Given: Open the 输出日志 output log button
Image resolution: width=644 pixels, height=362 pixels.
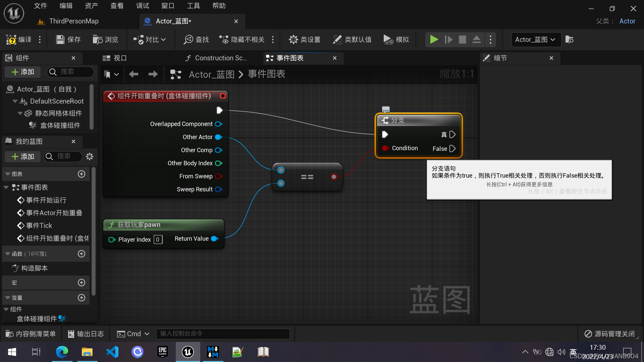Looking at the screenshot, I should click(x=86, y=334).
